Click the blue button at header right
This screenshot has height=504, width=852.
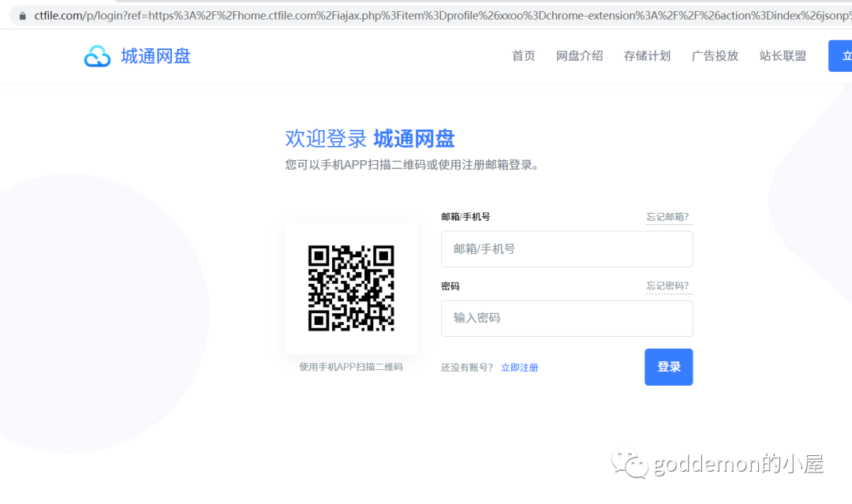pos(840,56)
